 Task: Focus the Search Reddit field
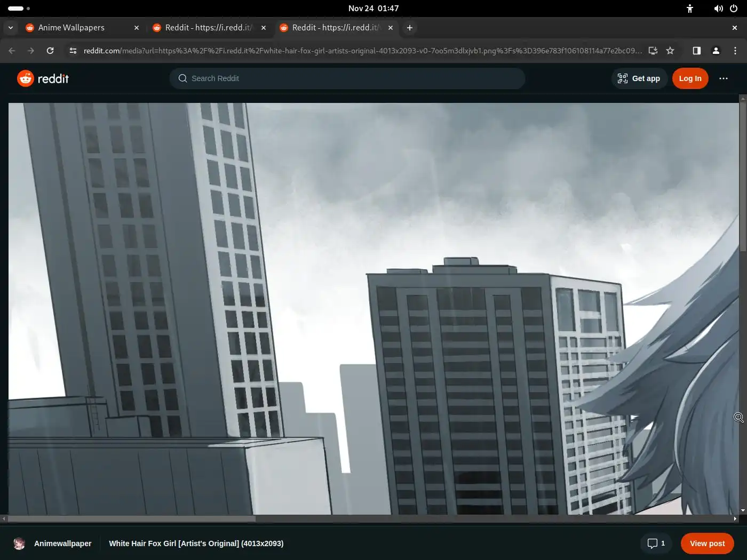pos(347,78)
